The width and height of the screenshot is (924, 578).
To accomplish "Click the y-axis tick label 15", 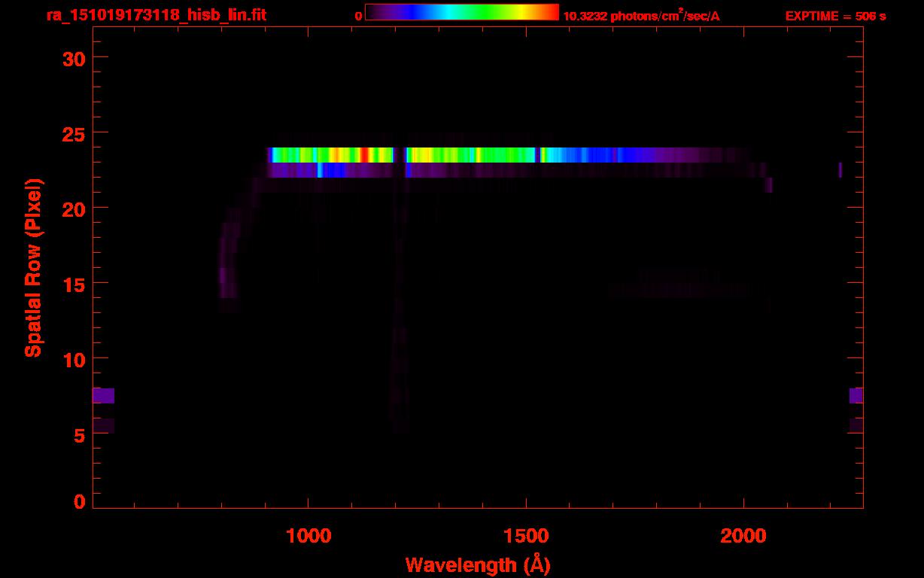I will 73,284.
